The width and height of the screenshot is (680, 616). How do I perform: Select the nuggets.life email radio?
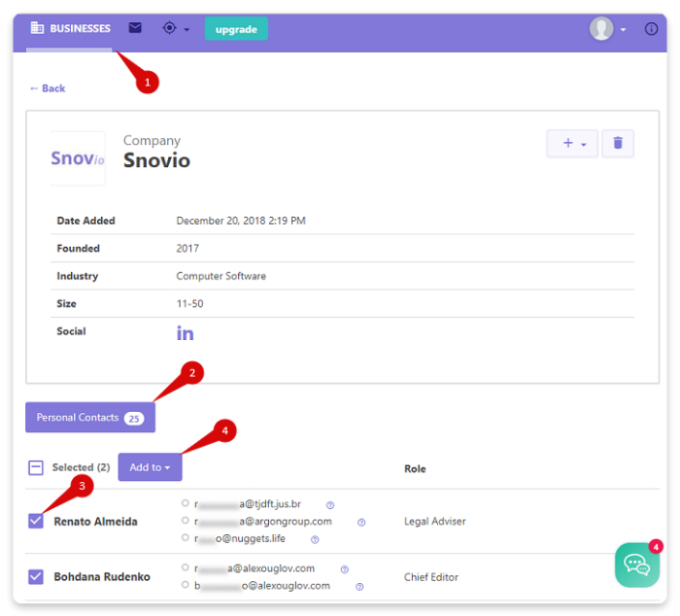click(186, 538)
